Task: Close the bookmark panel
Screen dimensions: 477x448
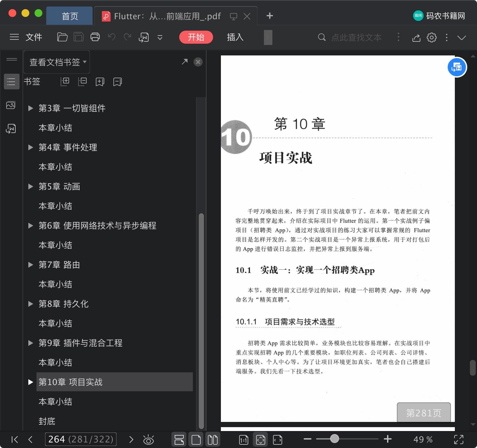Action: point(198,62)
